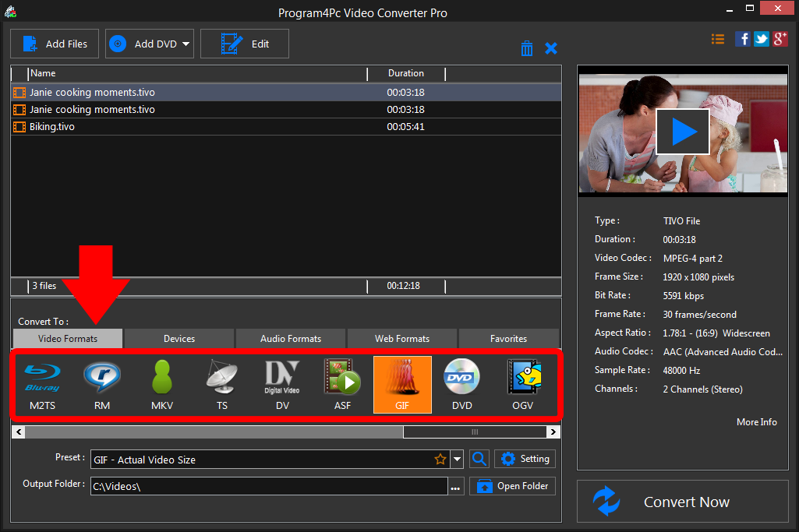Select the M2TS Blu-ray format icon

click(42, 385)
